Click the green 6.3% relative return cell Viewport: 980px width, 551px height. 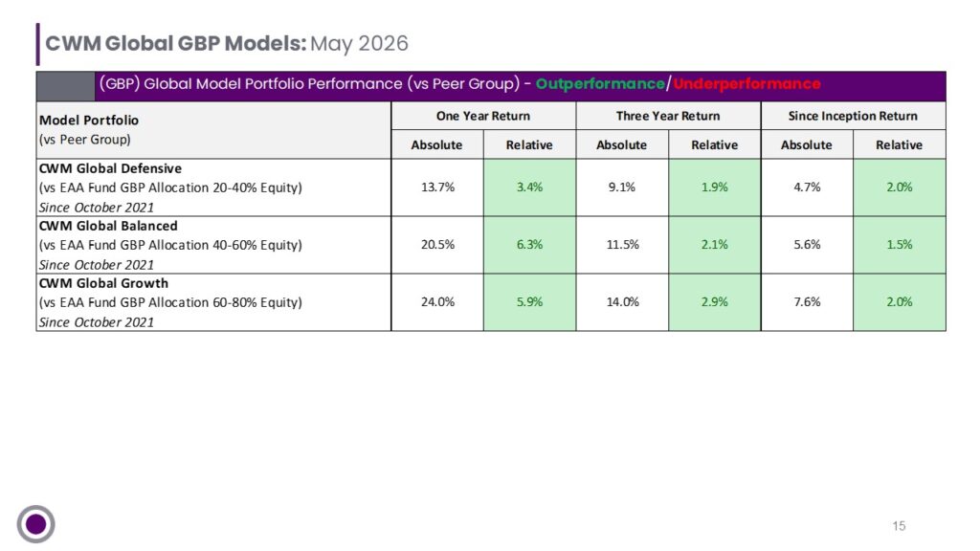click(x=529, y=245)
